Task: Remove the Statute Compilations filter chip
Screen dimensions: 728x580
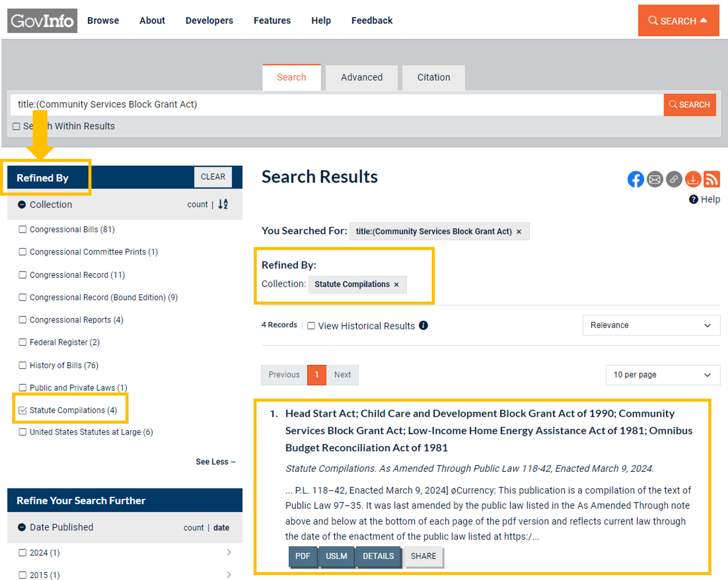Action: pos(396,284)
